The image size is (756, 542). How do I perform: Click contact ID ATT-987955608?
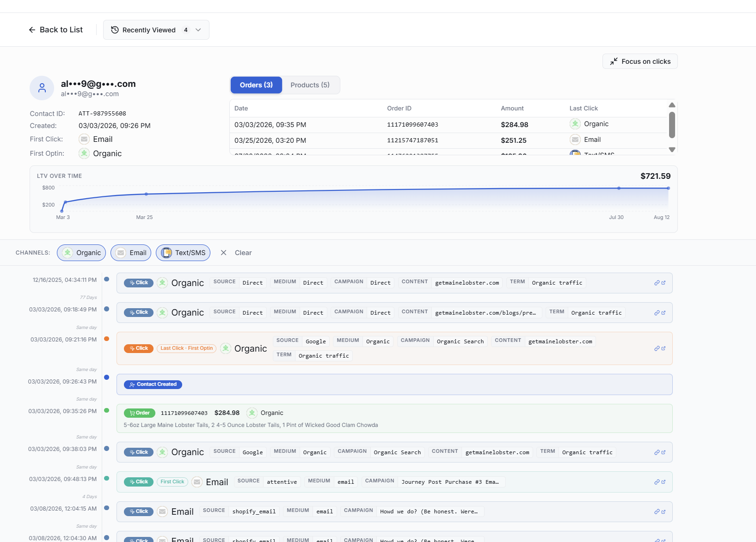coord(102,114)
